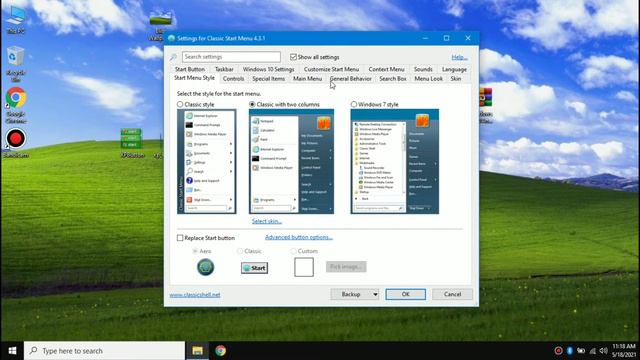The width and height of the screenshot is (640, 360).
Task: Click the taskbar Type here to search box
Action: (104, 351)
